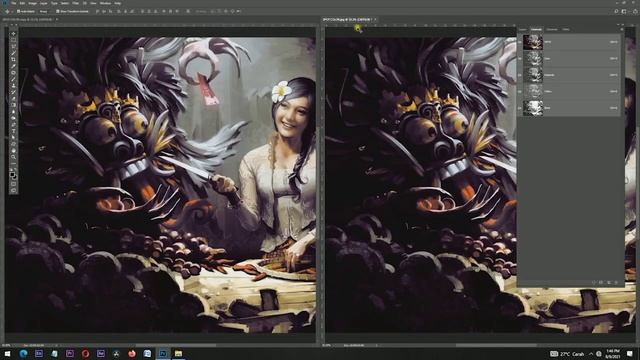Image resolution: width=640 pixels, height=360 pixels.
Task: Hide the Magenta channel
Action: (x=520, y=75)
